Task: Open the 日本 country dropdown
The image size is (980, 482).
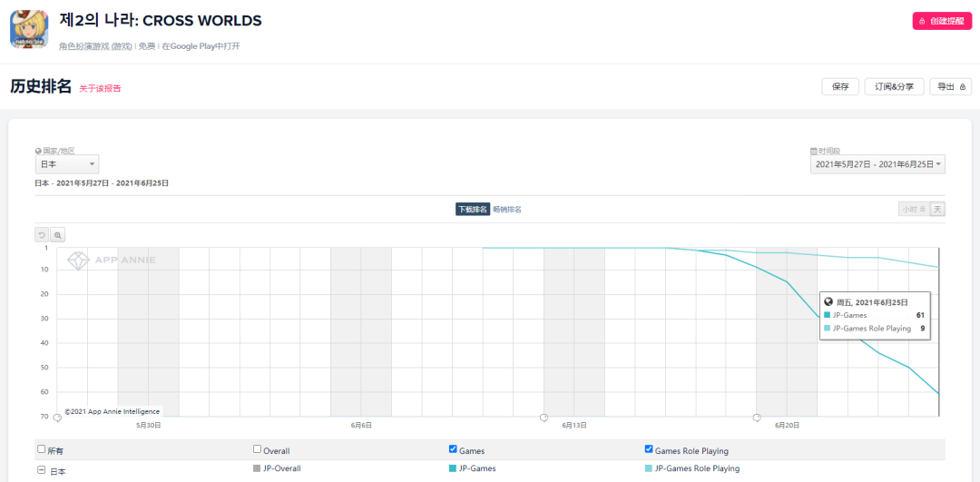Action: tap(67, 163)
